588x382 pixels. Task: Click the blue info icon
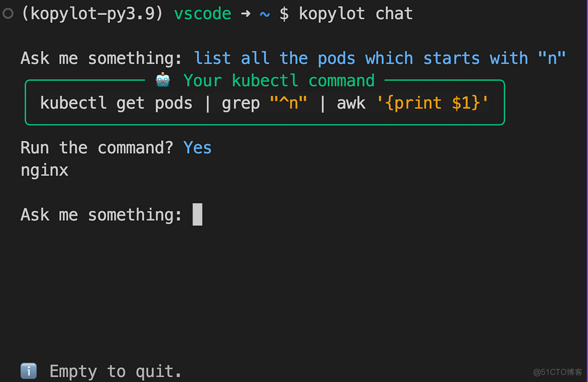29,371
